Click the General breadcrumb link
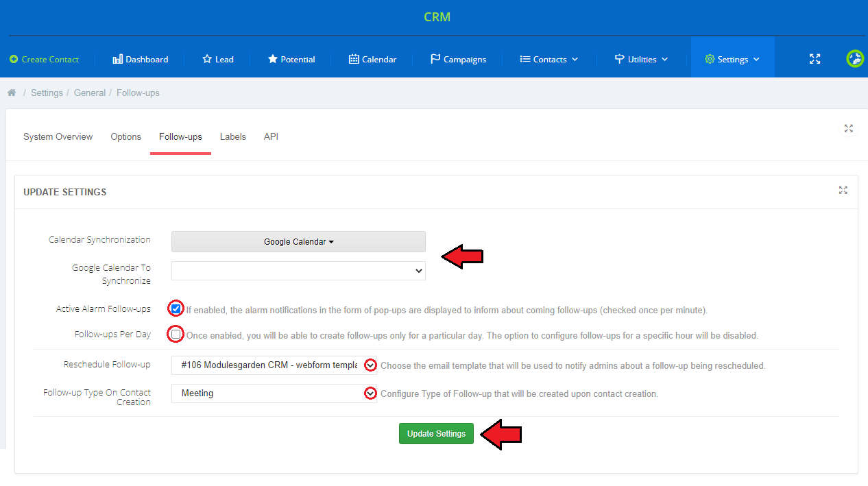 pyautogui.click(x=90, y=93)
